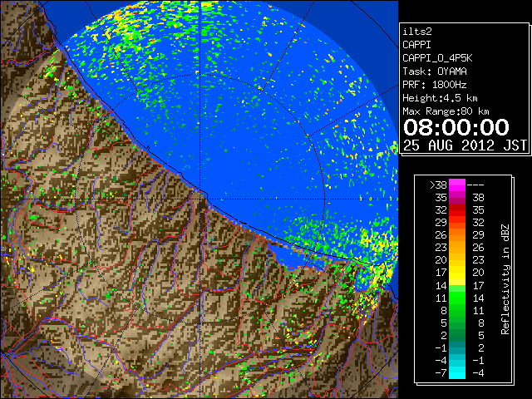The image size is (532, 399).
Task: Click the 'Reflectivity in dBZ' legend title
Action: pyautogui.click(x=505, y=279)
